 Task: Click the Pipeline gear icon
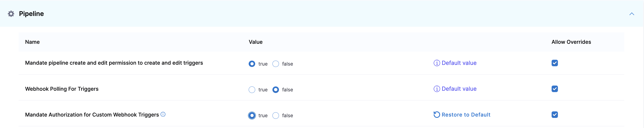(11, 14)
